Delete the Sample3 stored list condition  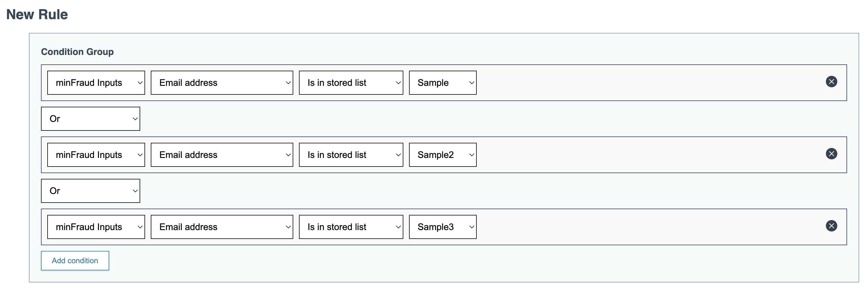[831, 226]
